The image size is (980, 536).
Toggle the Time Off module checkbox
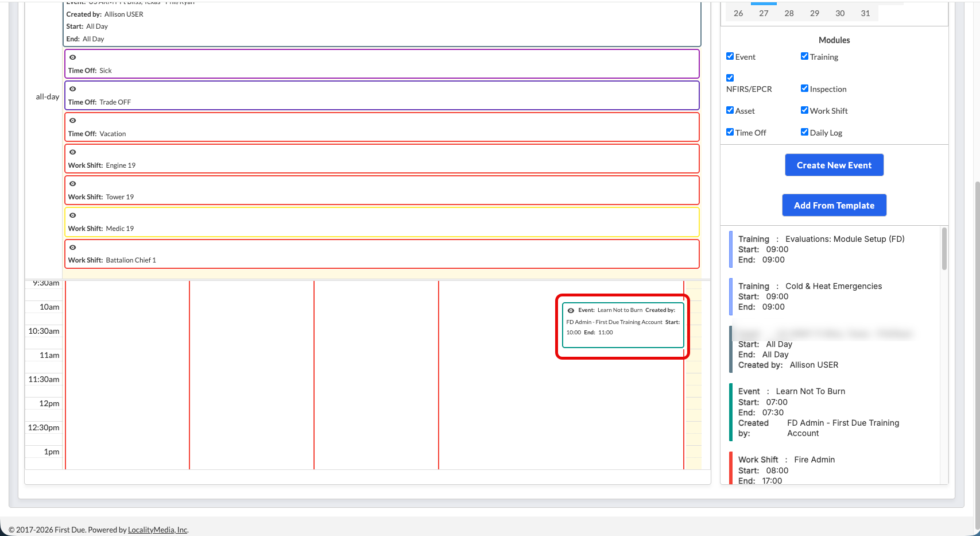(x=730, y=132)
